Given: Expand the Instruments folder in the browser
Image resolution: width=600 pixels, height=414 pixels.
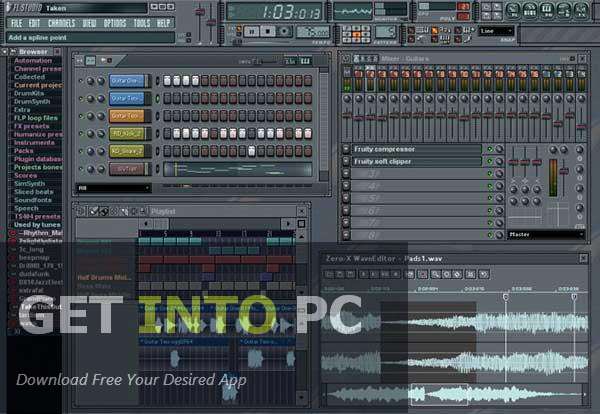Looking at the screenshot, I should [34, 143].
